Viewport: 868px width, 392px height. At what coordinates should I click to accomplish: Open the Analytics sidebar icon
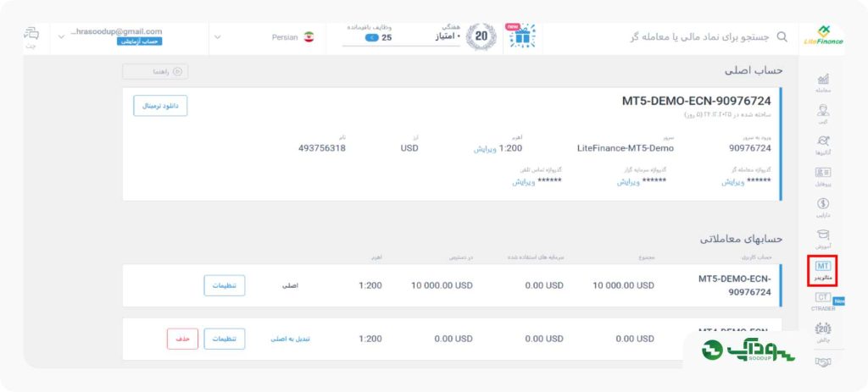[822, 145]
